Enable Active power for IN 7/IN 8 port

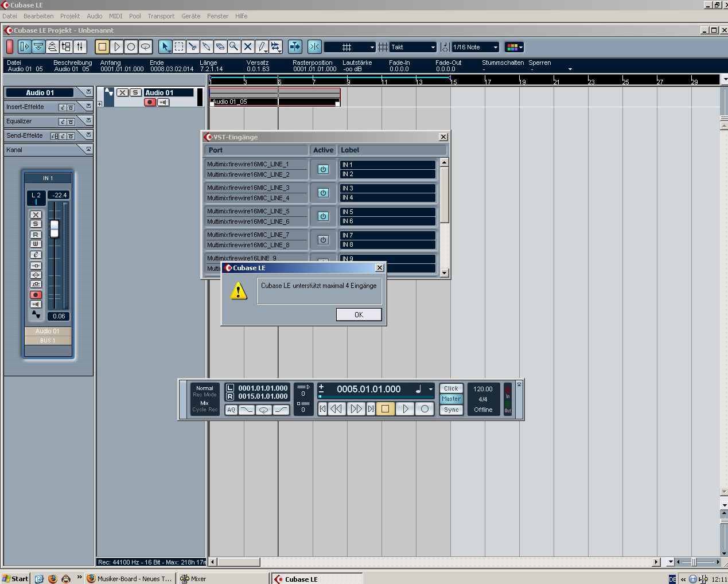[323, 240]
